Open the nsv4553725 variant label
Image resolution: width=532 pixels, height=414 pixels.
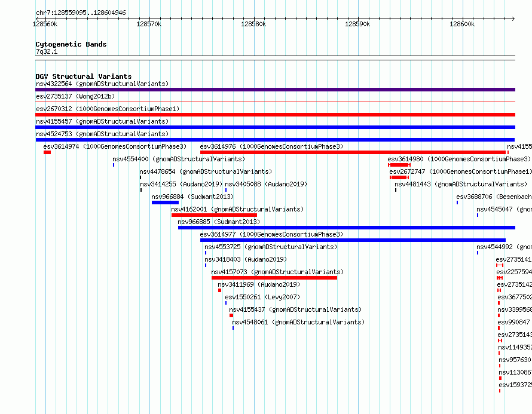[271, 247]
